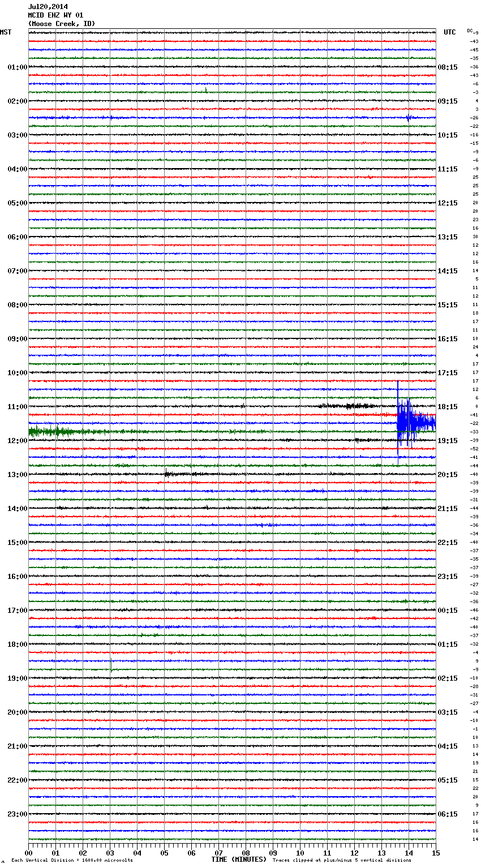Click the "MST" time zone label
Image resolution: width=481 pixels, height=868 pixels.
(6, 32)
